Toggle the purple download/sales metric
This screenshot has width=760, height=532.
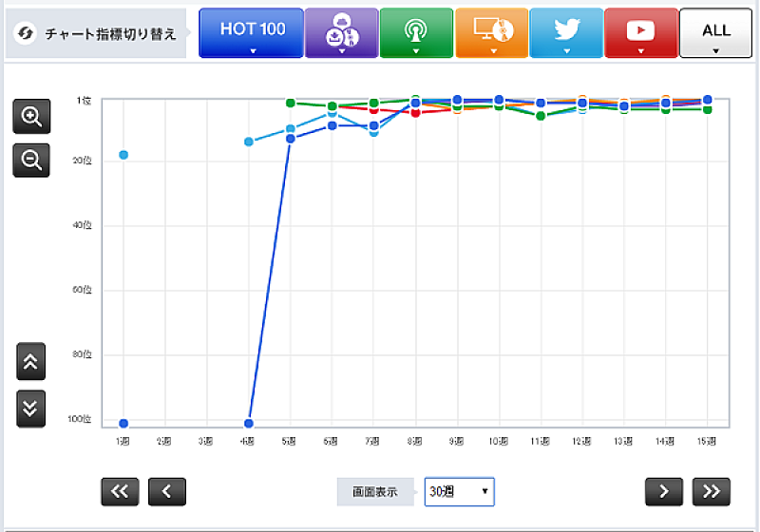[x=341, y=33]
